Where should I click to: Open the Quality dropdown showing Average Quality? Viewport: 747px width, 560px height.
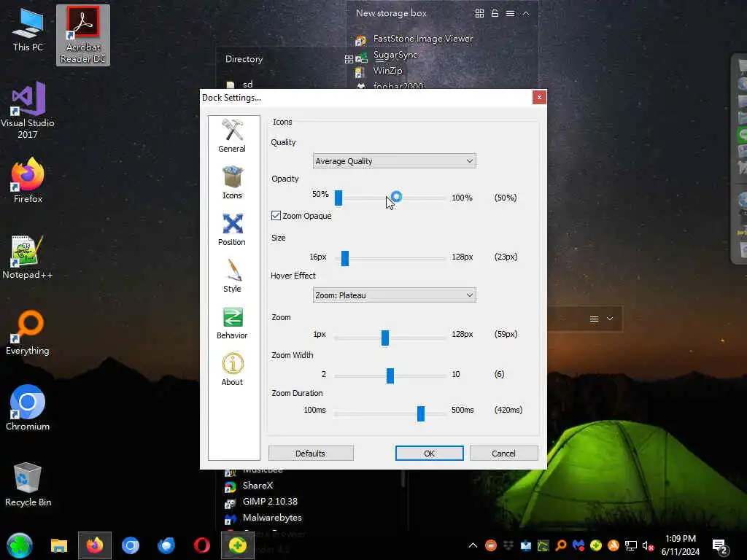click(394, 161)
